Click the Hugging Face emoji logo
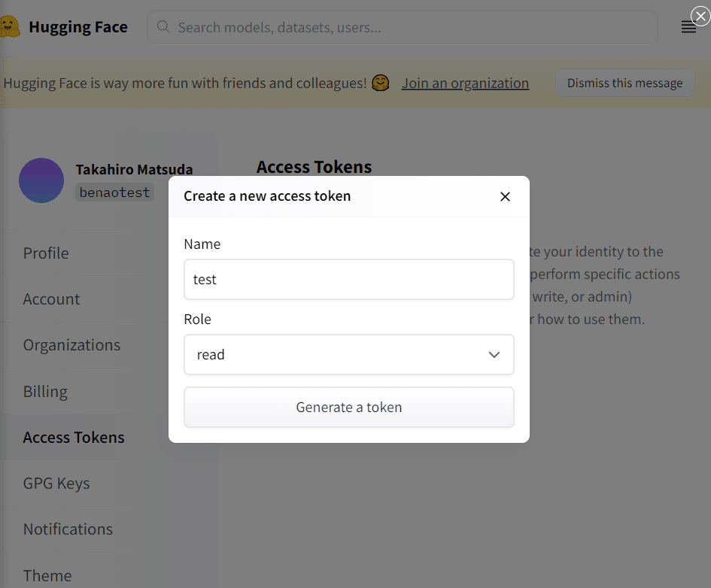711x588 pixels. 10,27
